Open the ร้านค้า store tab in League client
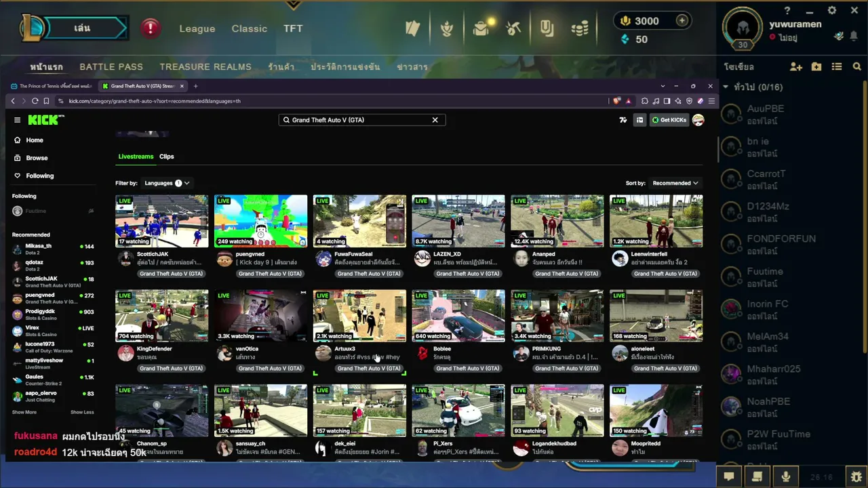The width and height of the screenshot is (868, 488). point(281,66)
